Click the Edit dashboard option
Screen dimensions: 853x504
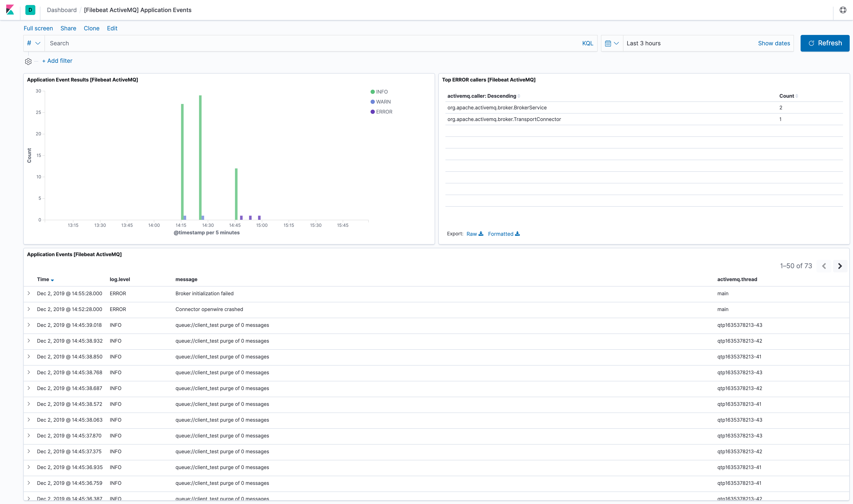point(112,28)
